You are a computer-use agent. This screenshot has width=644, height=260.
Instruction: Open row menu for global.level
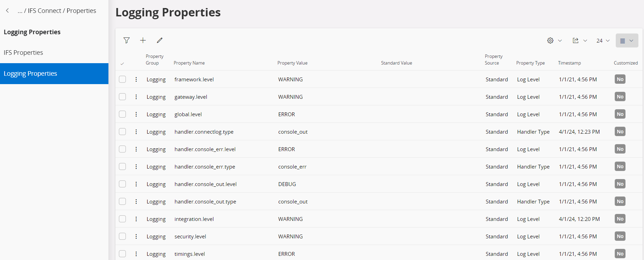pos(136,114)
